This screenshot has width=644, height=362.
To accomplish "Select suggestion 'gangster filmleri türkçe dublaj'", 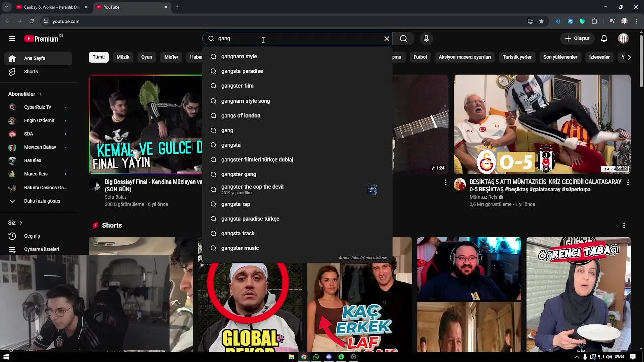I will pyautogui.click(x=297, y=160).
